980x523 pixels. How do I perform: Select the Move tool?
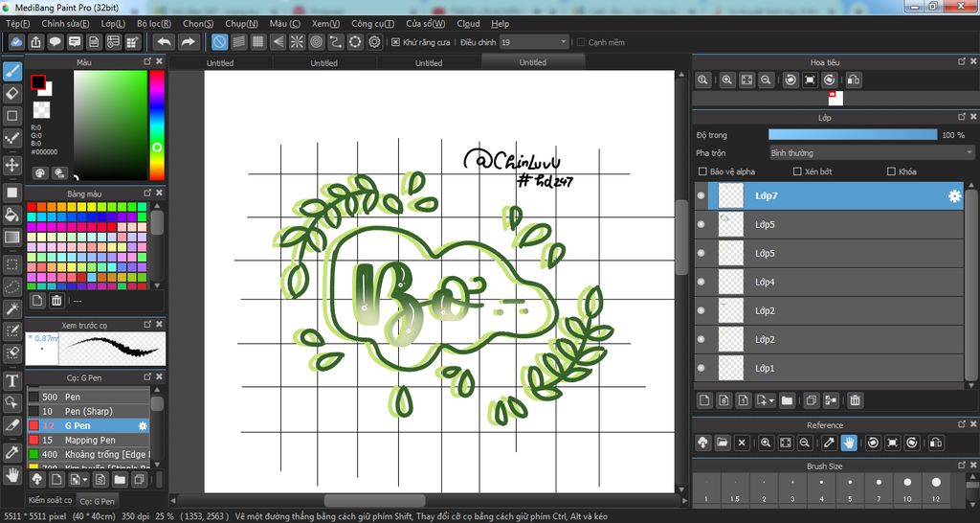click(x=11, y=165)
